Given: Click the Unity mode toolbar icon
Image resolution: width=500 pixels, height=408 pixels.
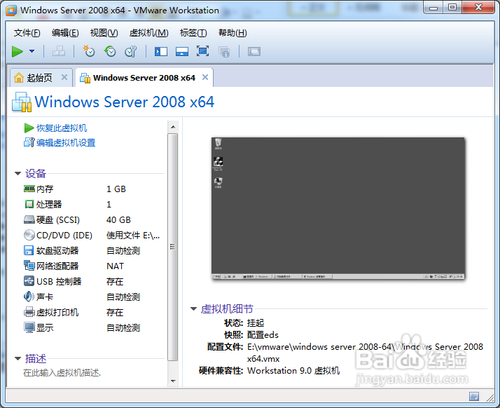Looking at the screenshot, I should click(x=224, y=52).
